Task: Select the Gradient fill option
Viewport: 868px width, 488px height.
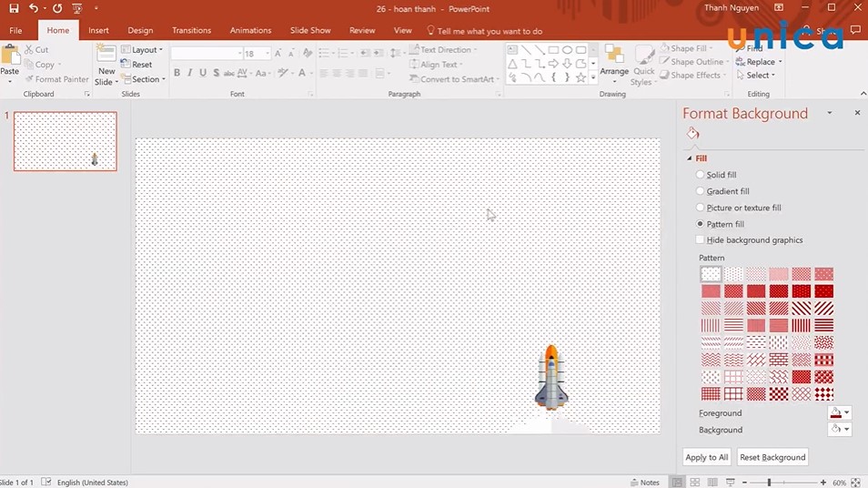Action: coord(700,191)
